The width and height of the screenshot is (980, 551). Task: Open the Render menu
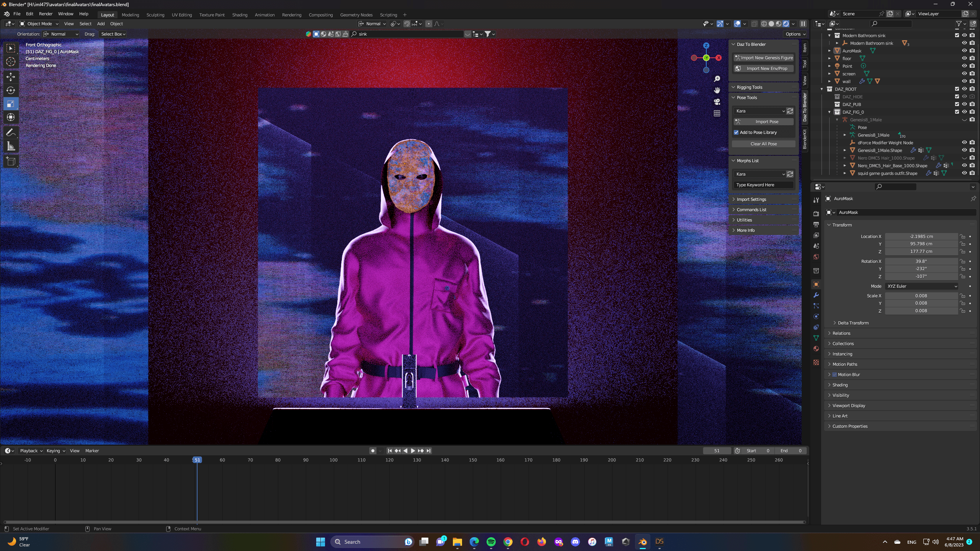[46, 14]
